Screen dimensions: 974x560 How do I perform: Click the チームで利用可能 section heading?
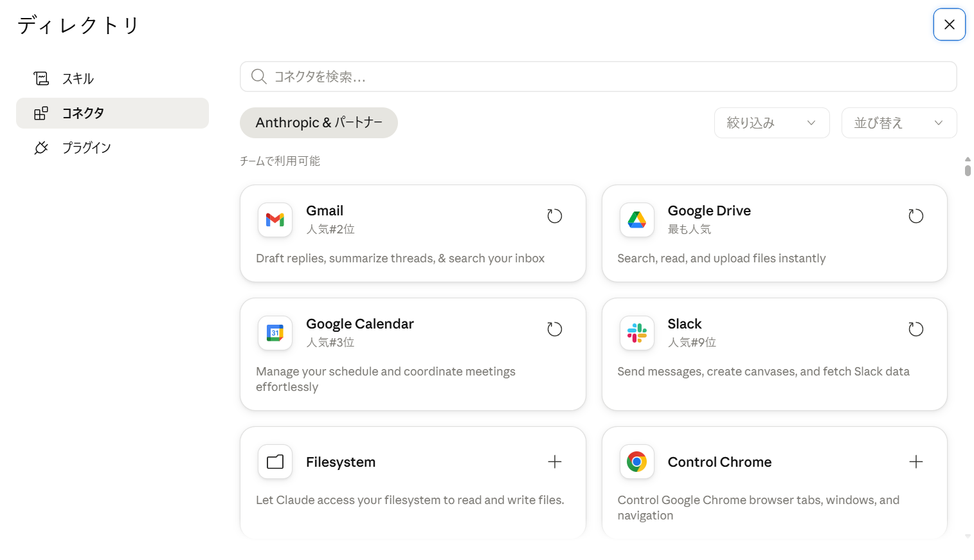[280, 161]
